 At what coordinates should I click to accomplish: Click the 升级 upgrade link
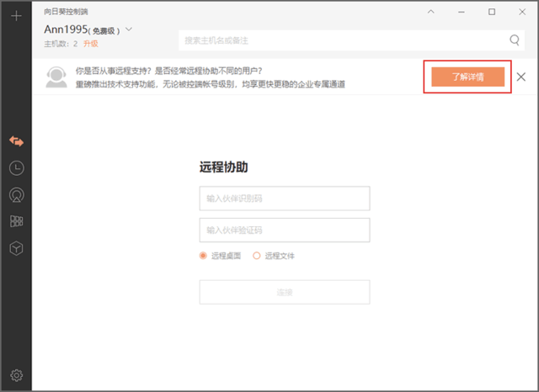click(x=90, y=44)
